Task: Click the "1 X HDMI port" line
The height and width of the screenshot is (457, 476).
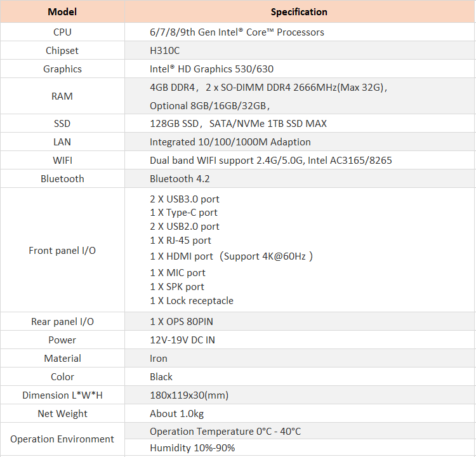Action: tap(231, 256)
